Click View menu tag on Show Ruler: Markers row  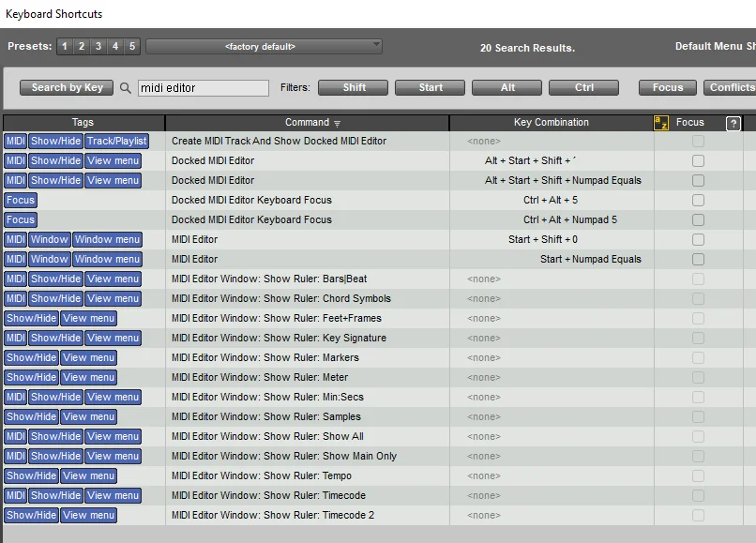pyautogui.click(x=89, y=358)
